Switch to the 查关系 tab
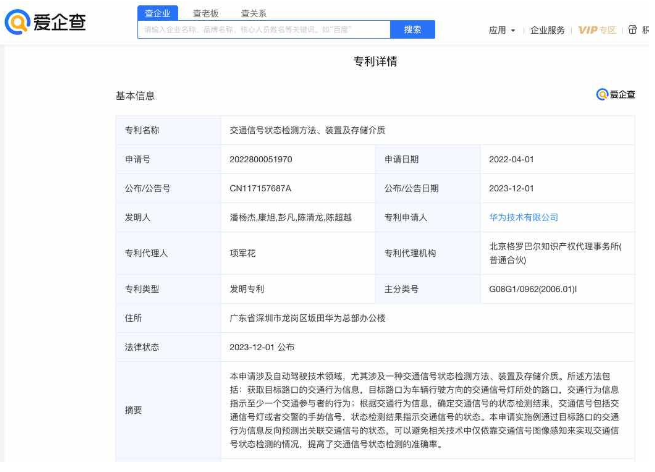This screenshot has height=472, width=655. [x=253, y=14]
